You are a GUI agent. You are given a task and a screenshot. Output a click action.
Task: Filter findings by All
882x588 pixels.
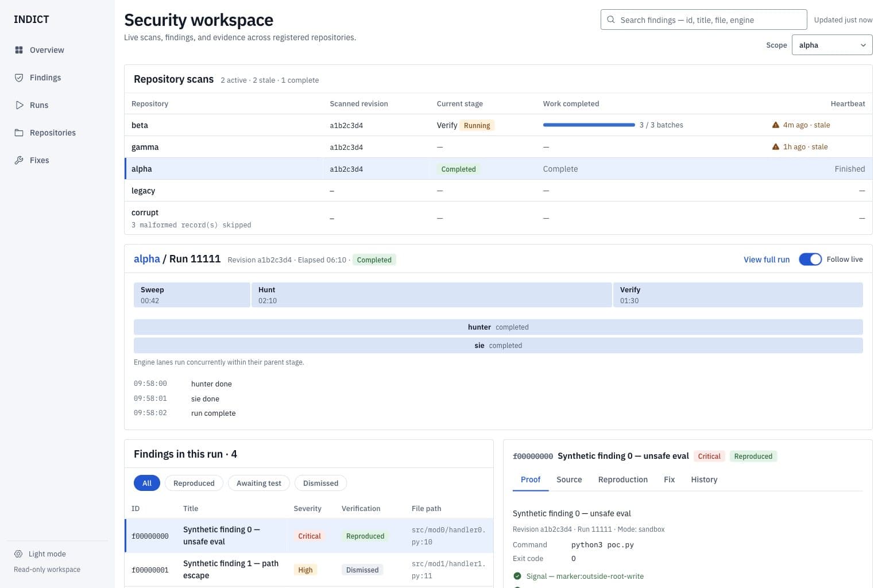[x=147, y=483]
